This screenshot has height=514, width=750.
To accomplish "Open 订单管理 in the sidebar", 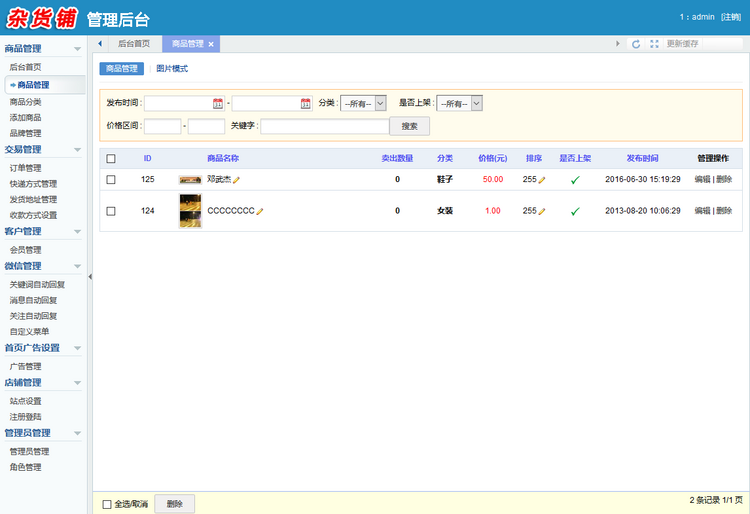I will pyautogui.click(x=25, y=168).
